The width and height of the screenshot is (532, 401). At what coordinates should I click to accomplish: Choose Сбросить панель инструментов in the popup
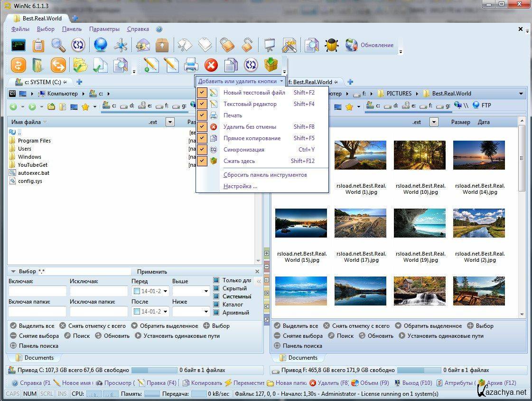click(265, 175)
